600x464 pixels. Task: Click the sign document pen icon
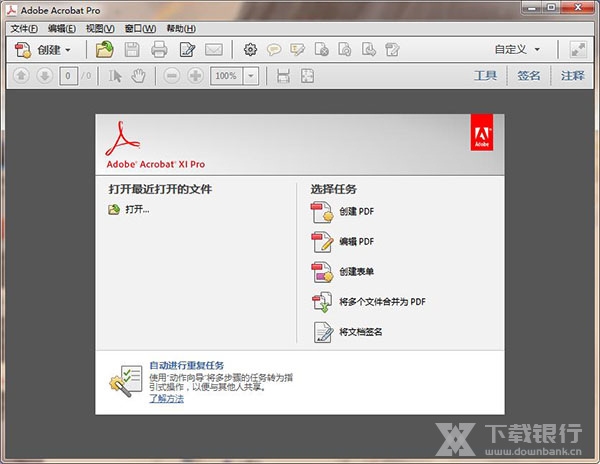click(323, 332)
